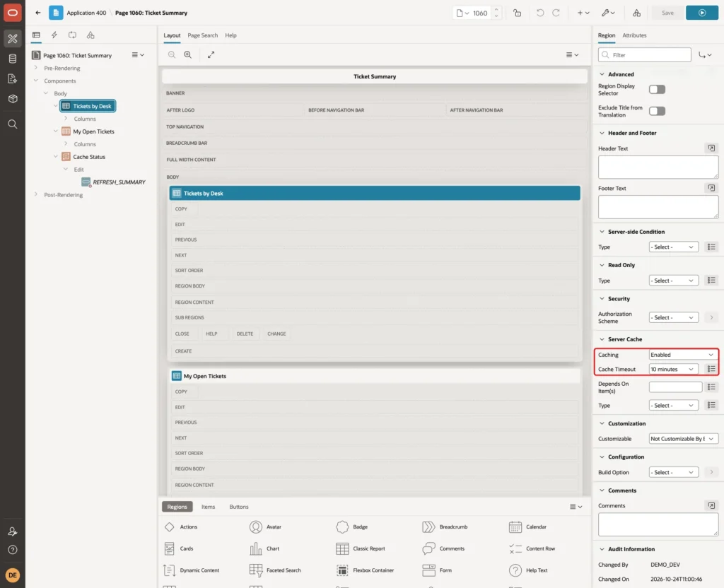724x588 pixels.
Task: Switch to Dynamic Actions lightning tab
Action: click(x=54, y=35)
